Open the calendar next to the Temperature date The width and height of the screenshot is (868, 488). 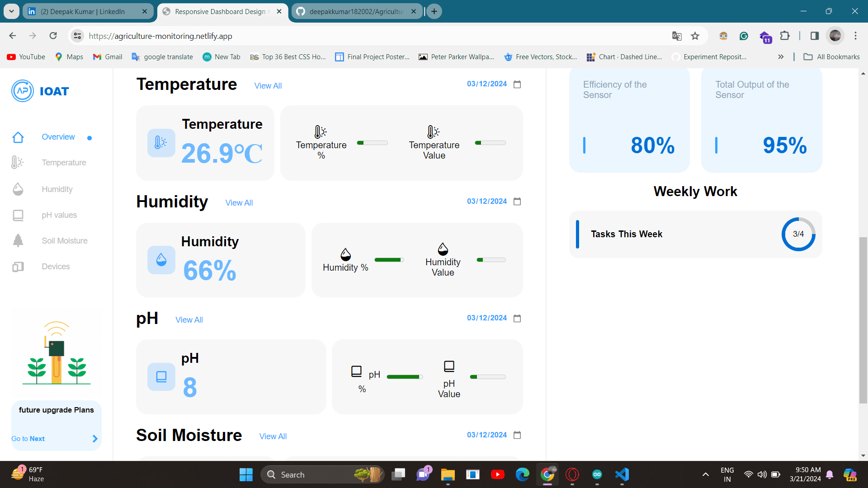(x=517, y=84)
